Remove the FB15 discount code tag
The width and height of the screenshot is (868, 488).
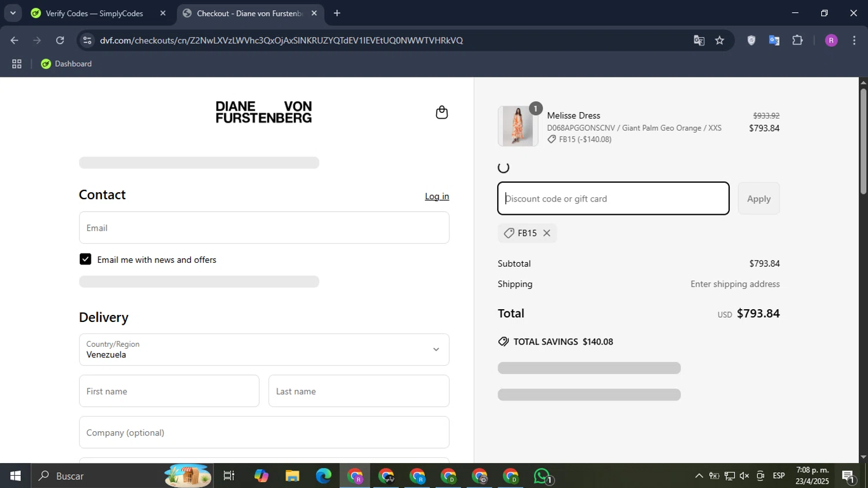coord(546,233)
